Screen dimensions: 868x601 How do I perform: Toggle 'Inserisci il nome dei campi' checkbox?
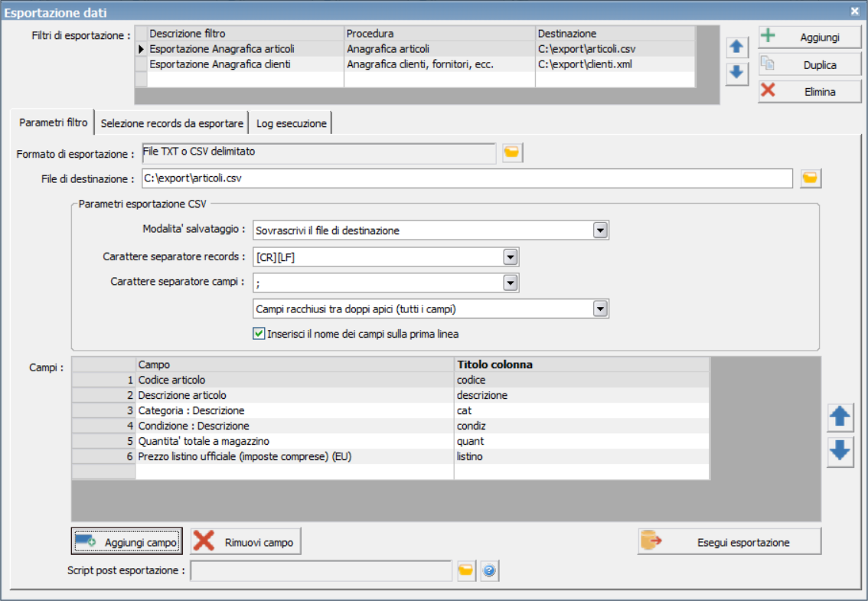click(x=259, y=334)
